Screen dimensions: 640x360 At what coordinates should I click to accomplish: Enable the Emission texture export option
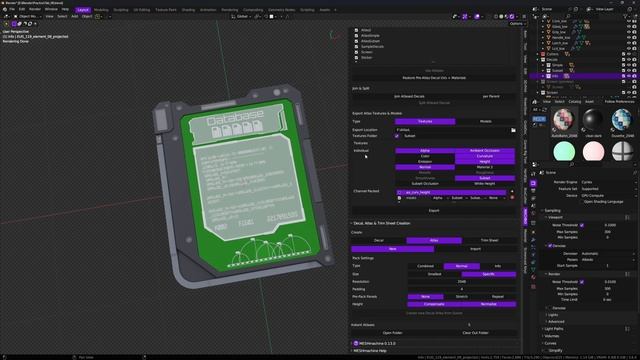[425, 162]
